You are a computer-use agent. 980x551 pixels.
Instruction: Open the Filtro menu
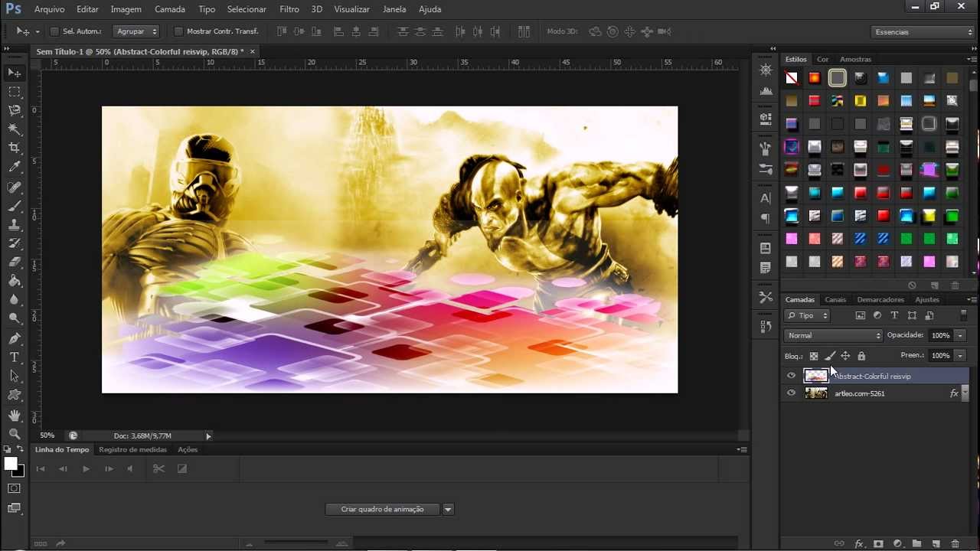(x=289, y=9)
